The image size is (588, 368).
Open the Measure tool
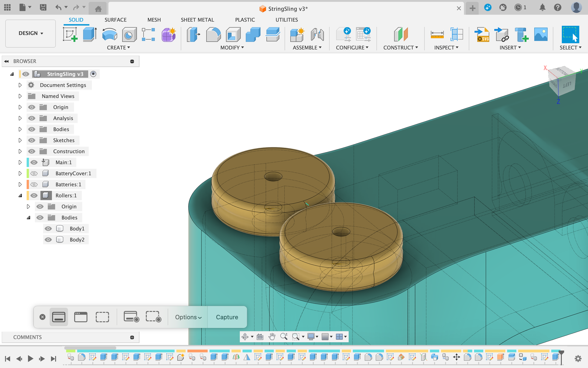click(437, 34)
